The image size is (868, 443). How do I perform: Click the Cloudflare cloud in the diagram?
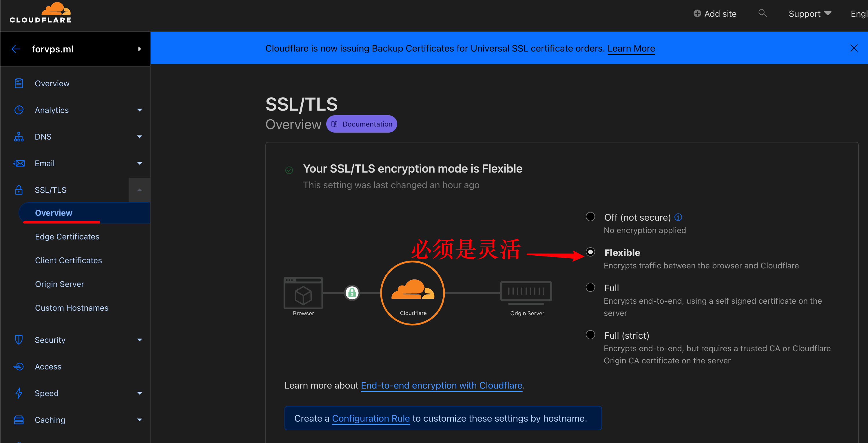click(x=413, y=290)
